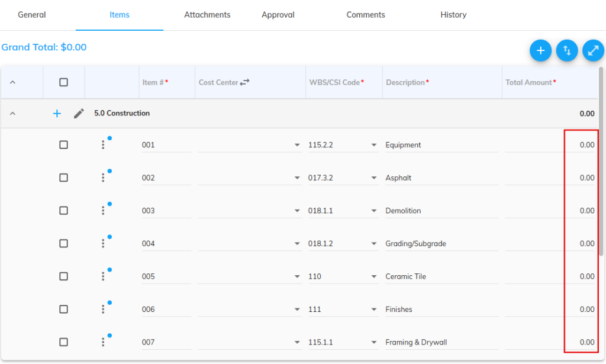Viewport: 606px width, 364px height.
Task: Click the Total Amount field for Equipment
Action: (x=550, y=145)
